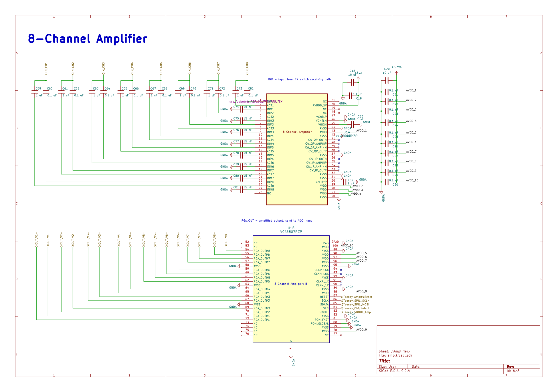The image size is (558, 392).
Task: Click the CW_QP_OUTM pin name
Action: 317,140
